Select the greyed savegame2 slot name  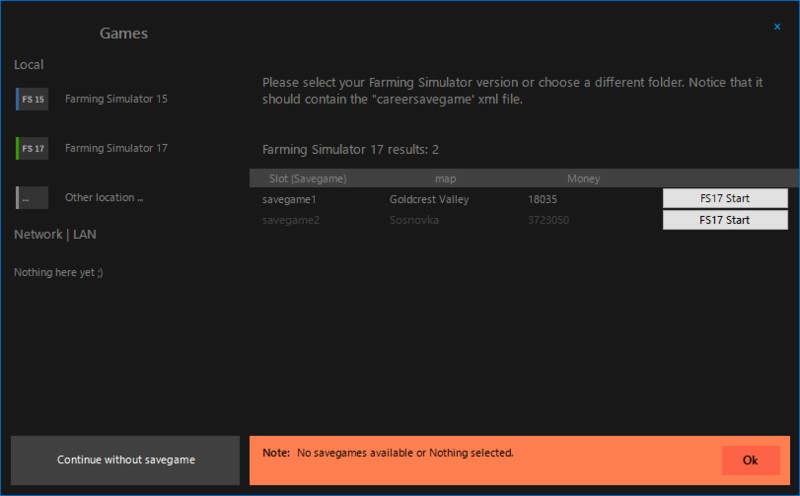290,220
